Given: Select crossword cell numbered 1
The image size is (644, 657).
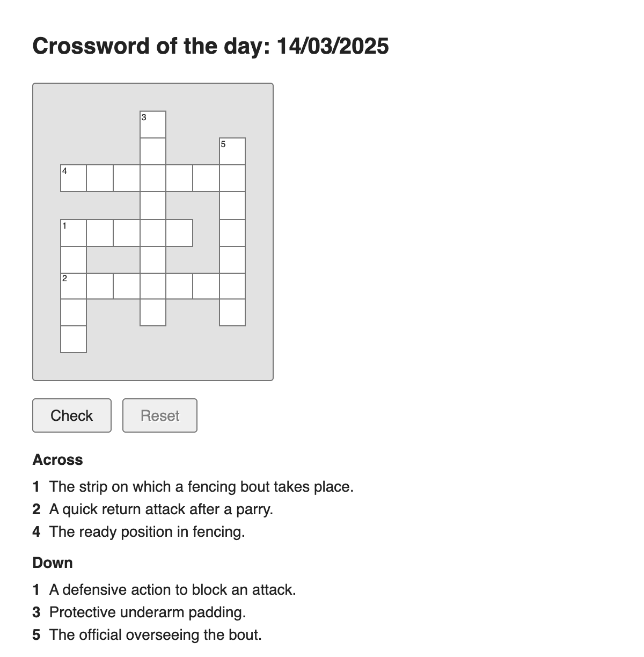Looking at the screenshot, I should (x=74, y=233).
